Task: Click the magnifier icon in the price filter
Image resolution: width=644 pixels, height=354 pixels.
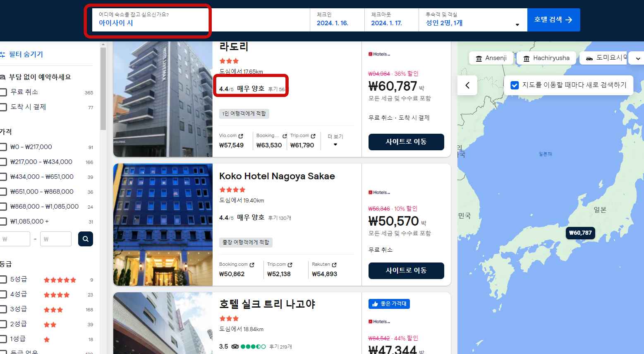Action: pos(86,239)
